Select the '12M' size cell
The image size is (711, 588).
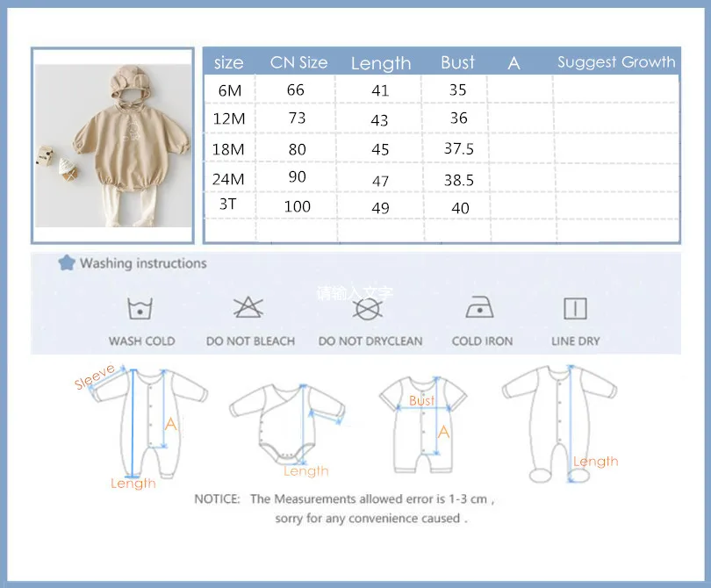pyautogui.click(x=229, y=118)
